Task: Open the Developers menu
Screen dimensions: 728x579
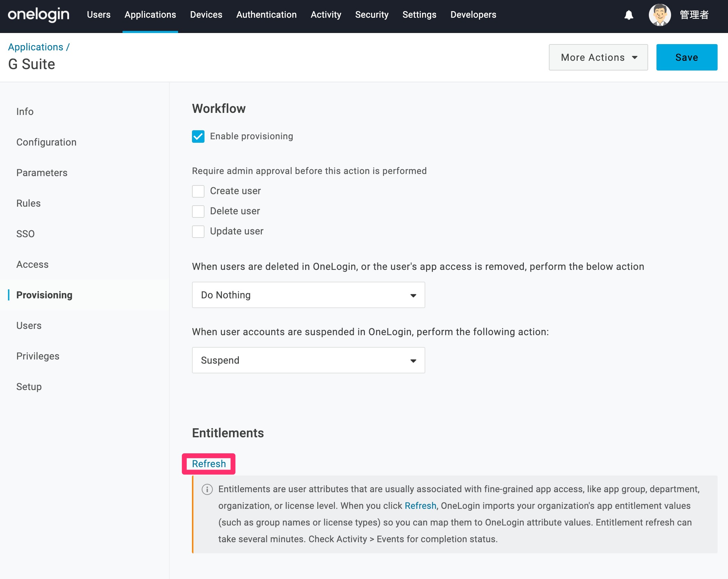Action: coord(473,15)
